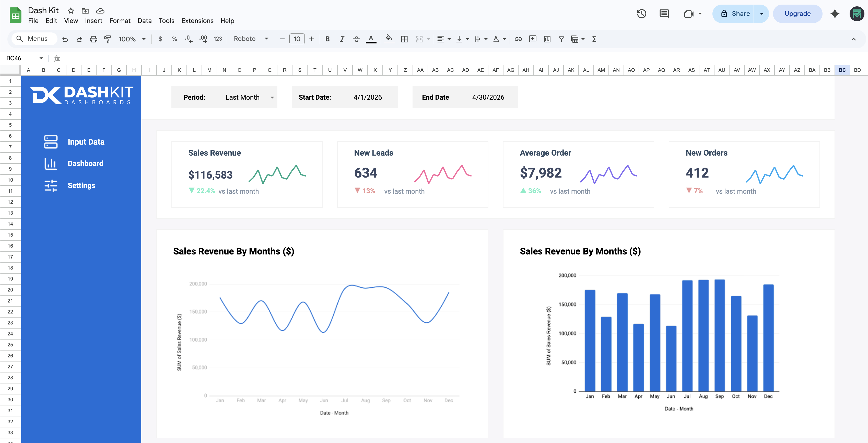The height and width of the screenshot is (443, 868).
Task: Open version history clock icon
Action: tap(641, 14)
